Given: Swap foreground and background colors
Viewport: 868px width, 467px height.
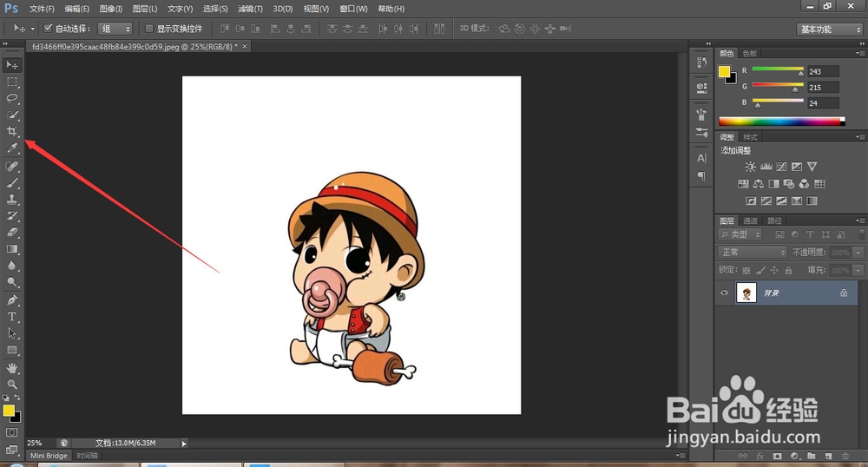Looking at the screenshot, I should click(17, 398).
